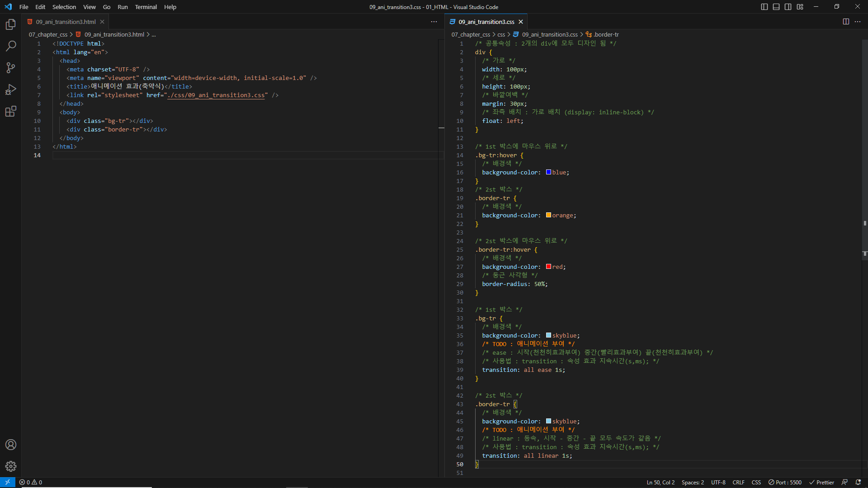Click the Spaces: 2 indentation setting
The image size is (868, 488).
tap(693, 482)
